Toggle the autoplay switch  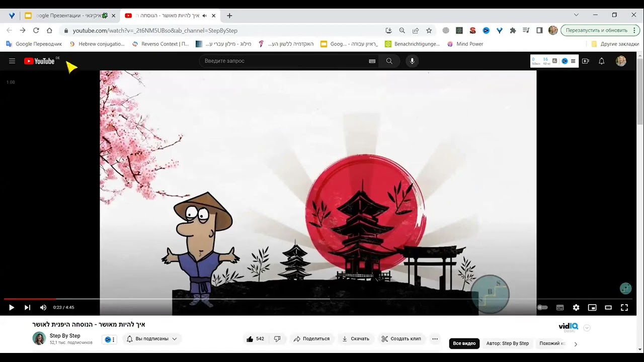(542, 307)
